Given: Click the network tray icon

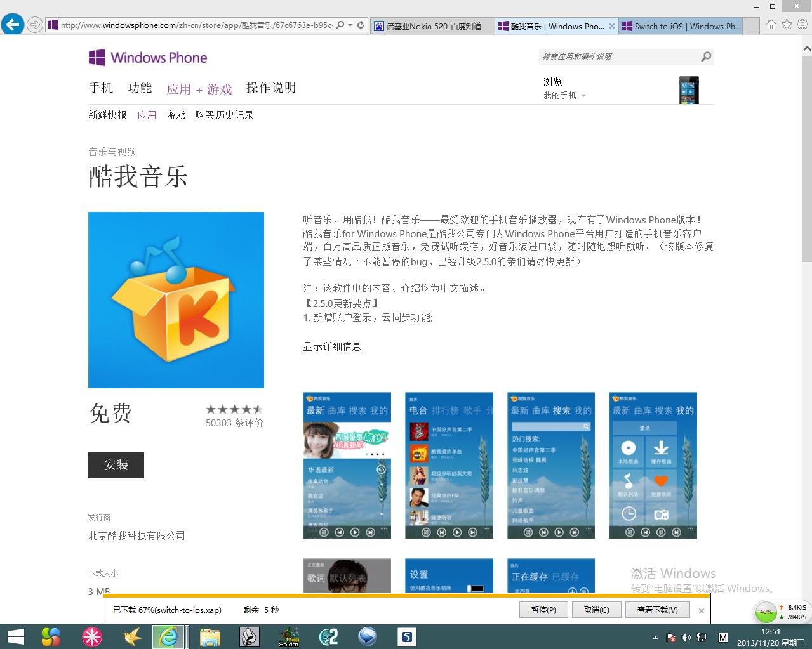Looking at the screenshot, I should [702, 638].
